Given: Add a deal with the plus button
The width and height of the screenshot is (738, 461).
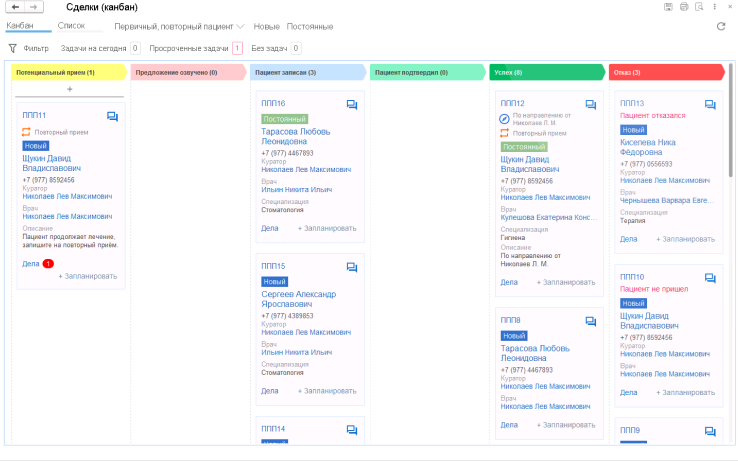Looking at the screenshot, I should tap(70, 89).
